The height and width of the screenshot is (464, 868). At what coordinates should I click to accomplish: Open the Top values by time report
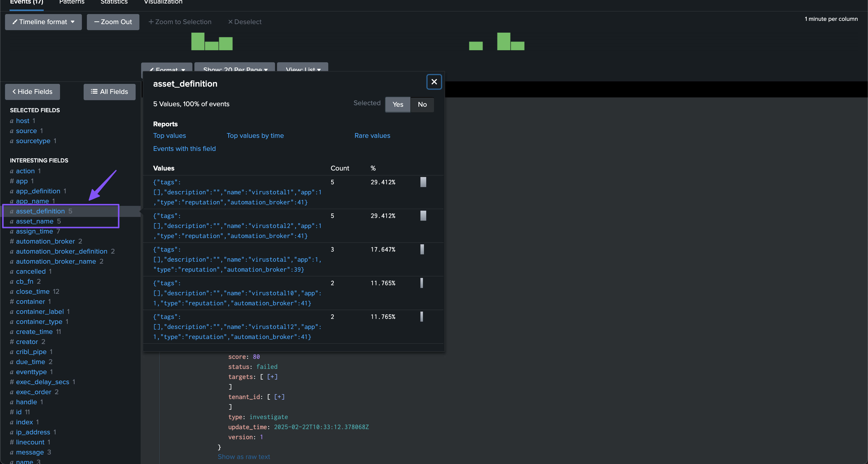[x=255, y=136]
